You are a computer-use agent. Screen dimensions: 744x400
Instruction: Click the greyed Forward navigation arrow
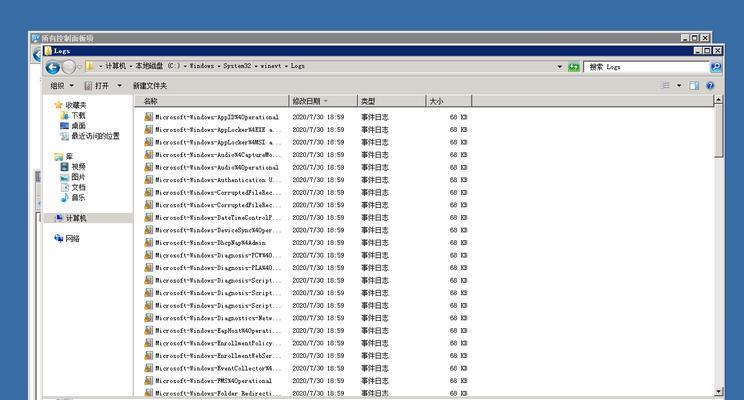tap(69, 67)
